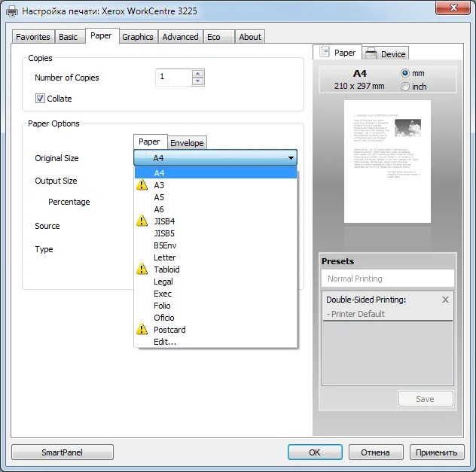Screen dimensions: 476x472
Task: Click the Normal Printing preset field
Action: pyautogui.click(x=388, y=279)
